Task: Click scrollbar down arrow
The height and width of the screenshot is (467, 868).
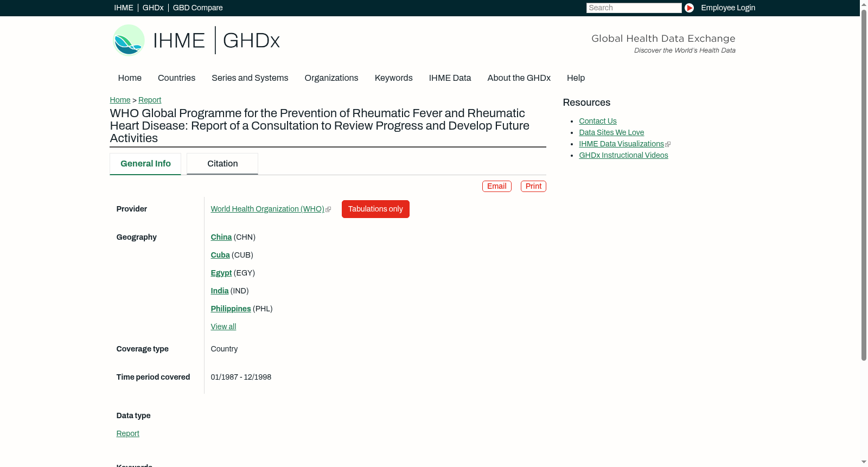Action: click(x=864, y=463)
